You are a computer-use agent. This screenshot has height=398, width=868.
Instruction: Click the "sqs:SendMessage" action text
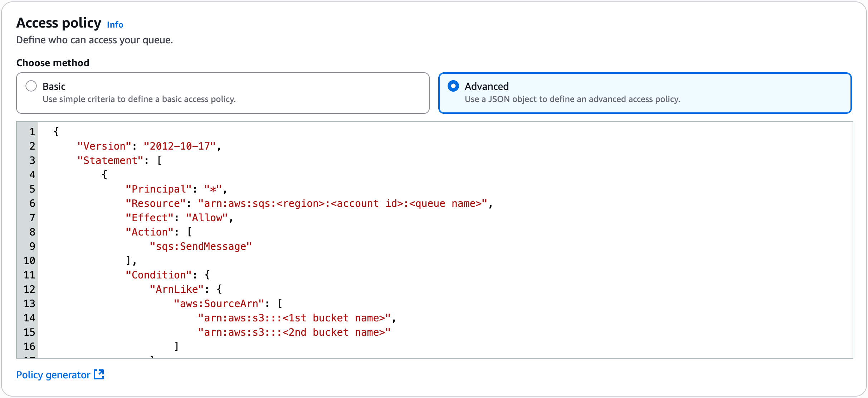(201, 246)
